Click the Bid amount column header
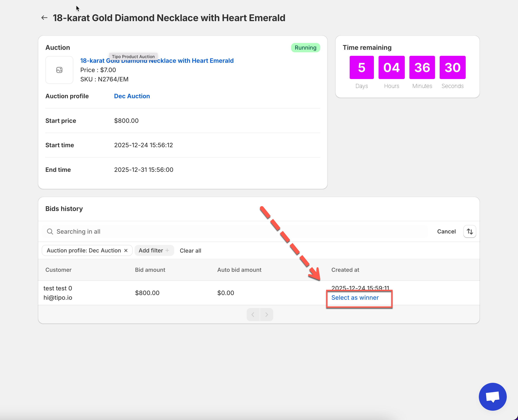This screenshot has width=518, height=420. tap(150, 270)
